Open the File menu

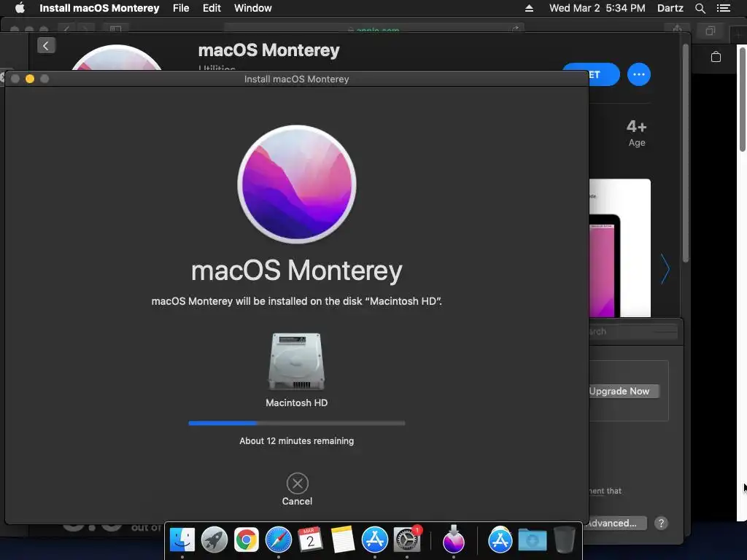[x=181, y=8]
